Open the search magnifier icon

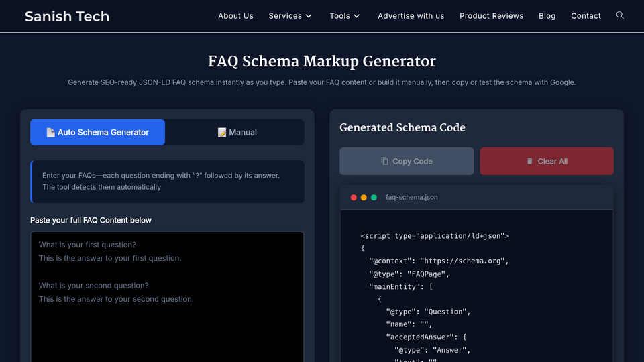click(620, 15)
